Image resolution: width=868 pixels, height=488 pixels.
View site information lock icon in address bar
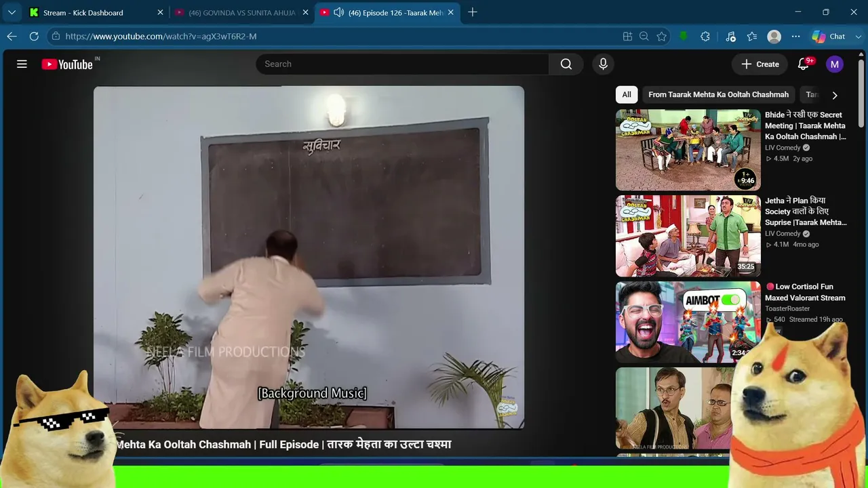click(x=56, y=37)
